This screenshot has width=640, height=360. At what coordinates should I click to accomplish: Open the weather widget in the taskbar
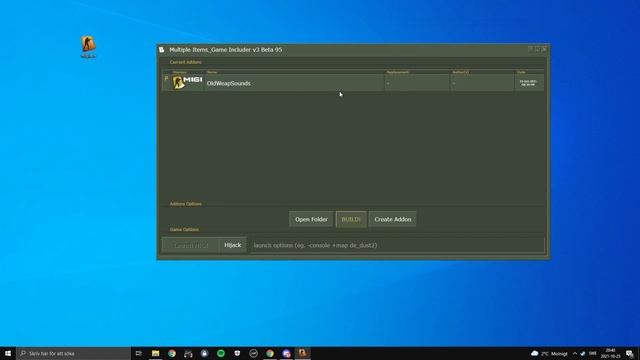click(x=549, y=353)
